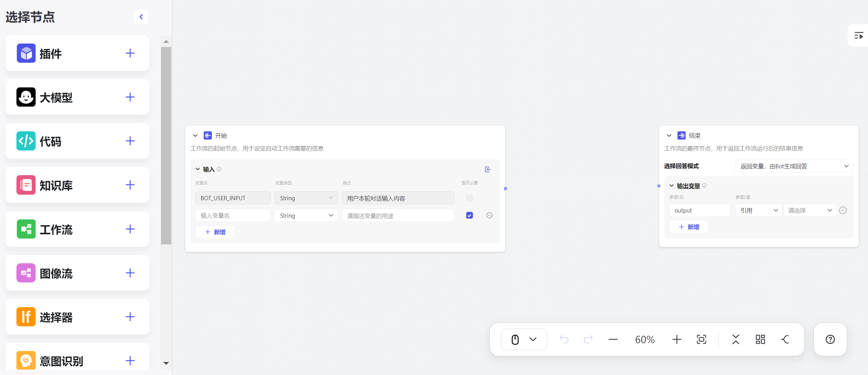Uncheck the required checkbox on second input row
Screen dimensions: 868x375
pyautogui.click(x=469, y=215)
